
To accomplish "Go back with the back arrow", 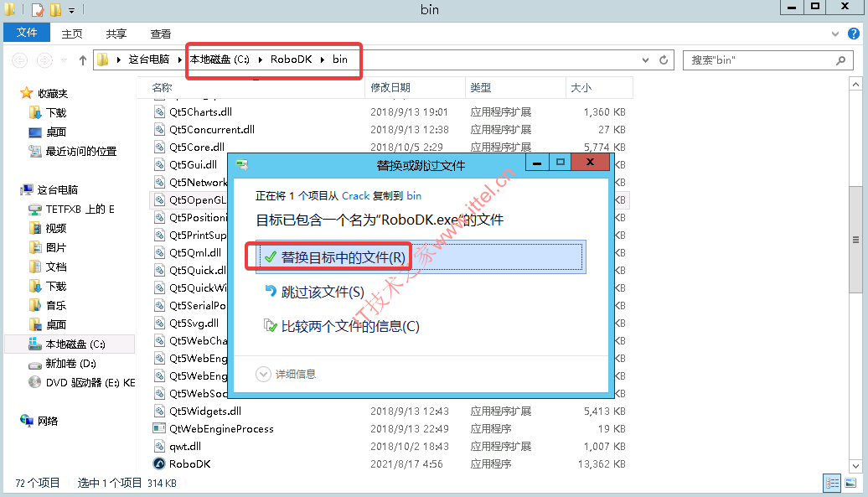I will tap(20, 60).
